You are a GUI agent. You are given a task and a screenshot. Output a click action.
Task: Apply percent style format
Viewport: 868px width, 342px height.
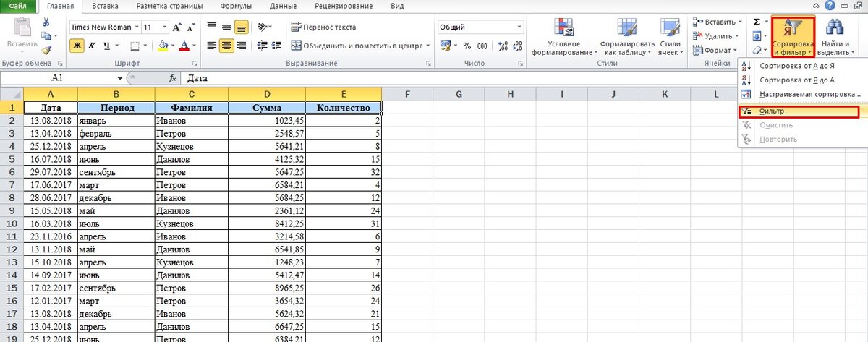(x=466, y=46)
